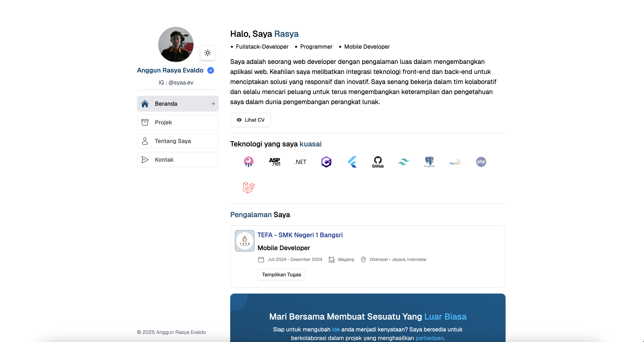Click the TEFA company logo thumbnail
The image size is (644, 342).
coord(245,241)
